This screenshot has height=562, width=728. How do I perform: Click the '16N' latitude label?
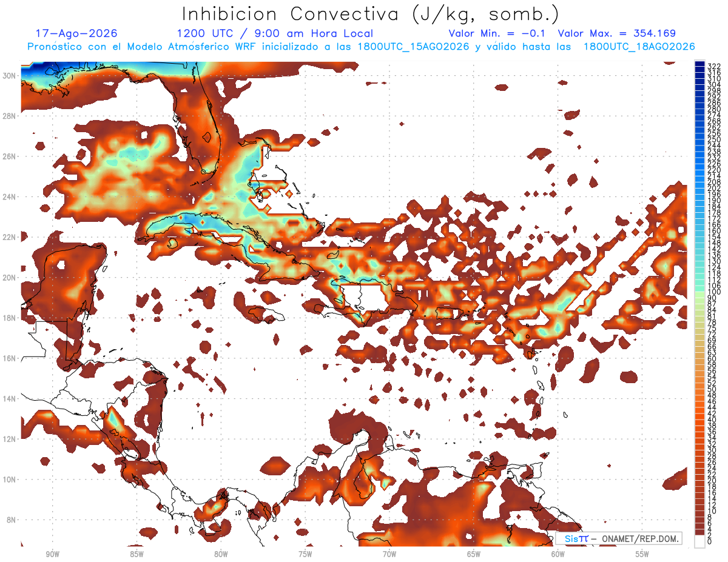pyautogui.click(x=10, y=358)
